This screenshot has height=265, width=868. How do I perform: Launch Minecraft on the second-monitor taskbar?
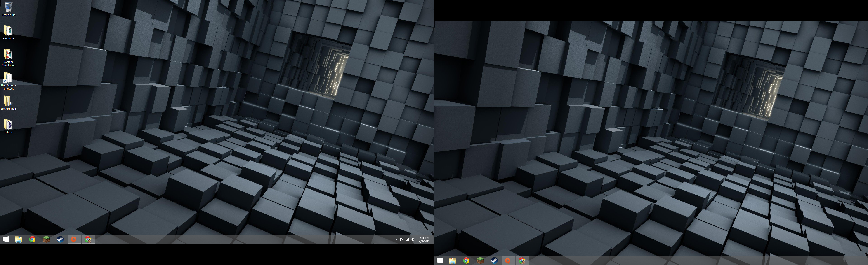point(480,261)
